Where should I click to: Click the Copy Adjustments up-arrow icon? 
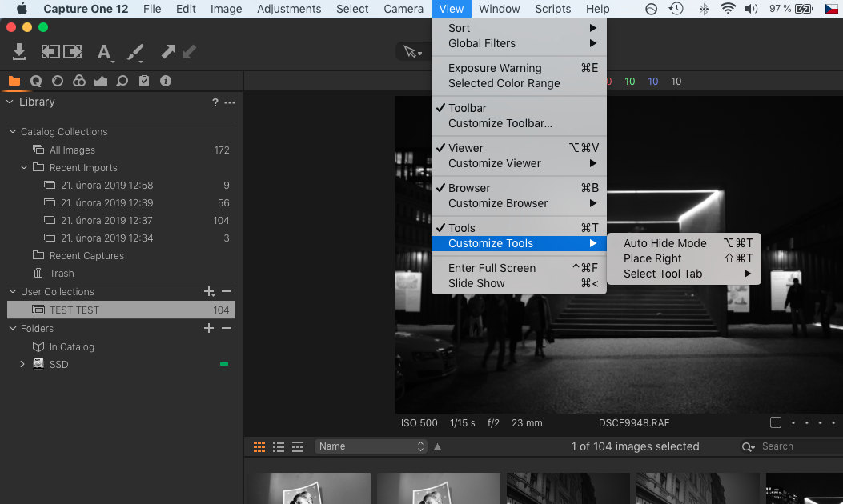click(168, 52)
